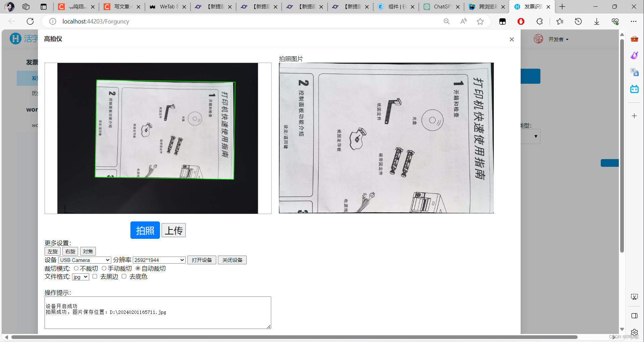Click the live camera preview

(x=158, y=138)
